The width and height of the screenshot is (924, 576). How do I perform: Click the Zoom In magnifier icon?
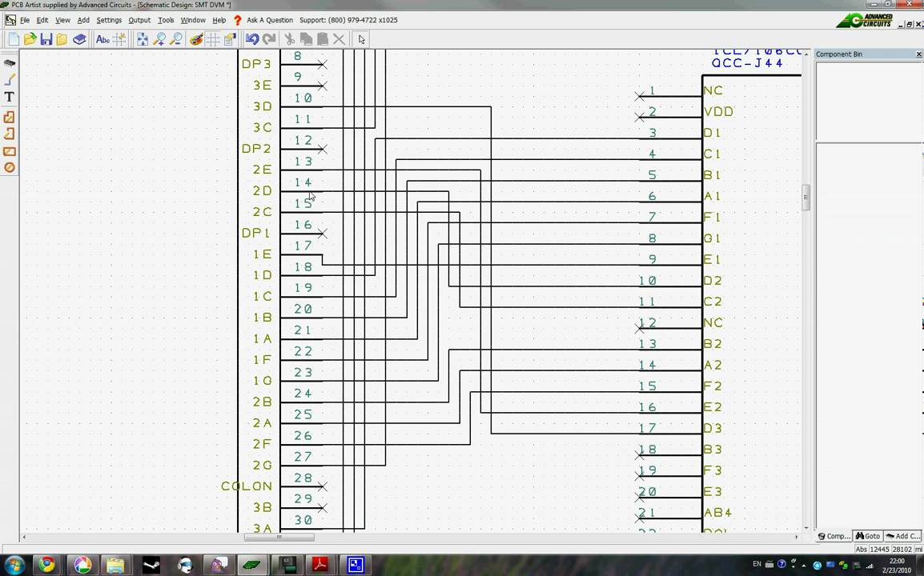pos(159,39)
